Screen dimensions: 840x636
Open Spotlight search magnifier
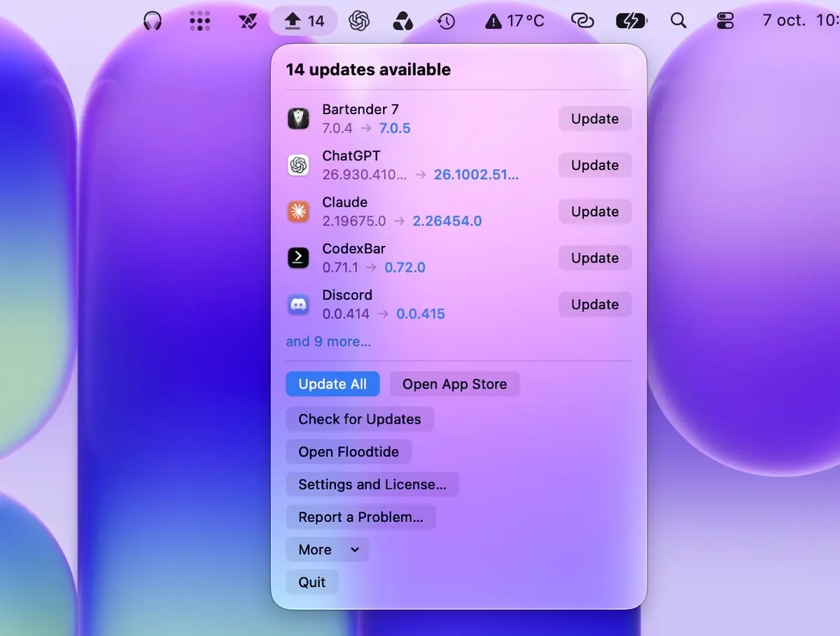[678, 21]
